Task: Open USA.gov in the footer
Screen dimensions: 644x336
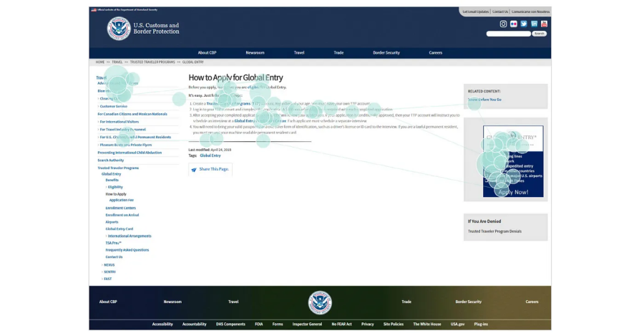Action: point(457,324)
